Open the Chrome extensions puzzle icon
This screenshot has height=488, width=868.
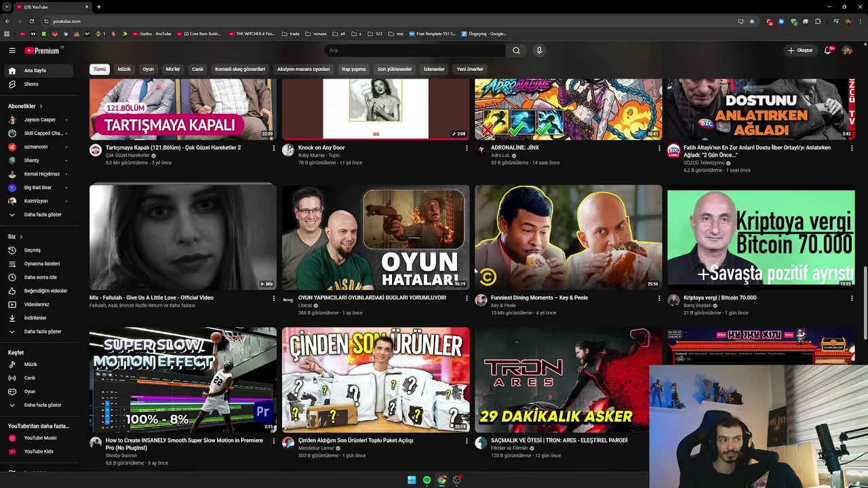818,21
